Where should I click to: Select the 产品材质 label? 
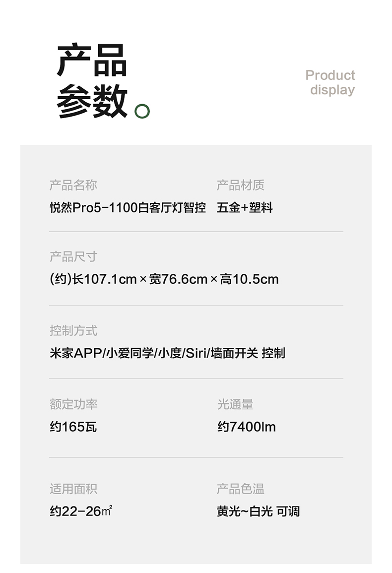(241, 185)
